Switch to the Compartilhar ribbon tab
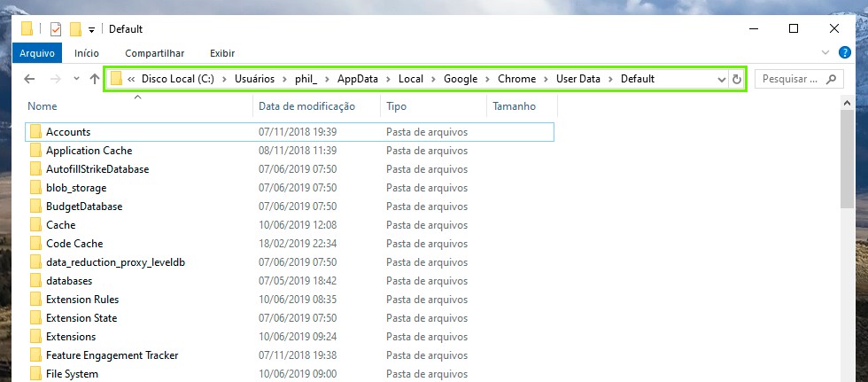Viewport: 868px width, 382px height. (154, 53)
